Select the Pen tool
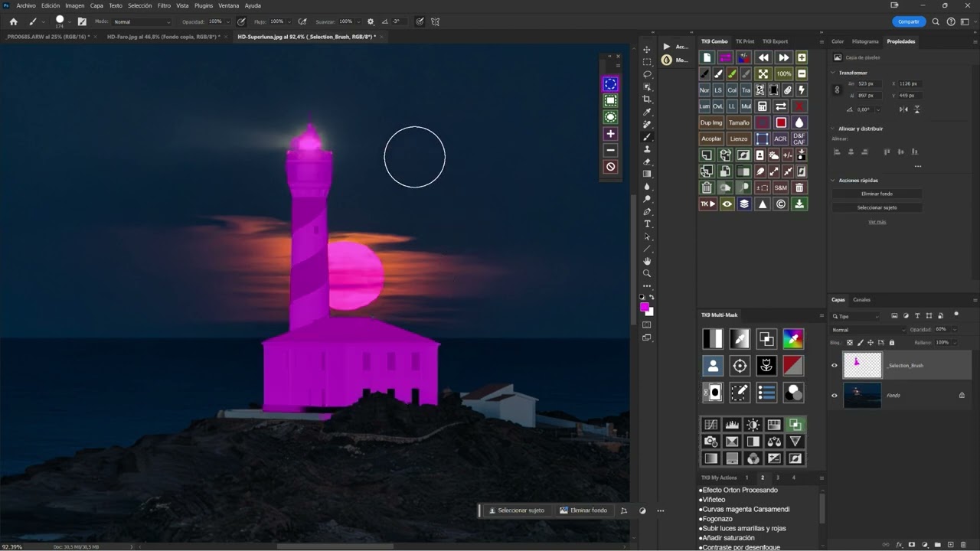This screenshot has height=551, width=980. 647,211
